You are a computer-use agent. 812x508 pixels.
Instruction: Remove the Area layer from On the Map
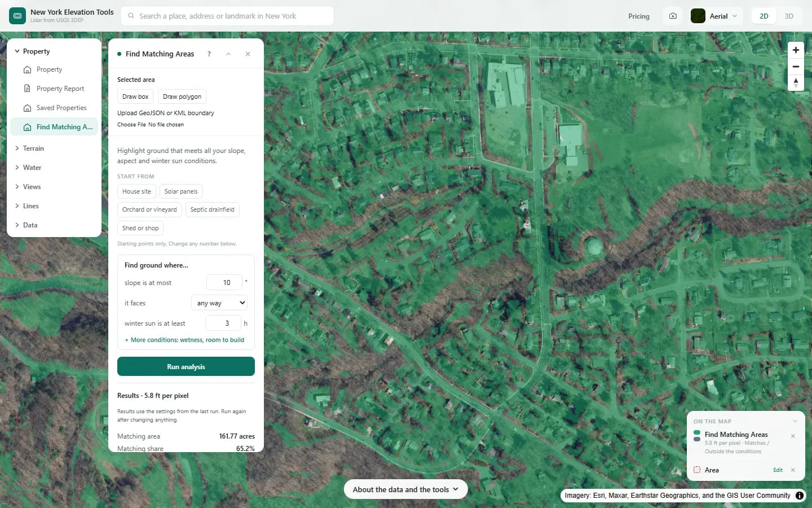pos(793,470)
